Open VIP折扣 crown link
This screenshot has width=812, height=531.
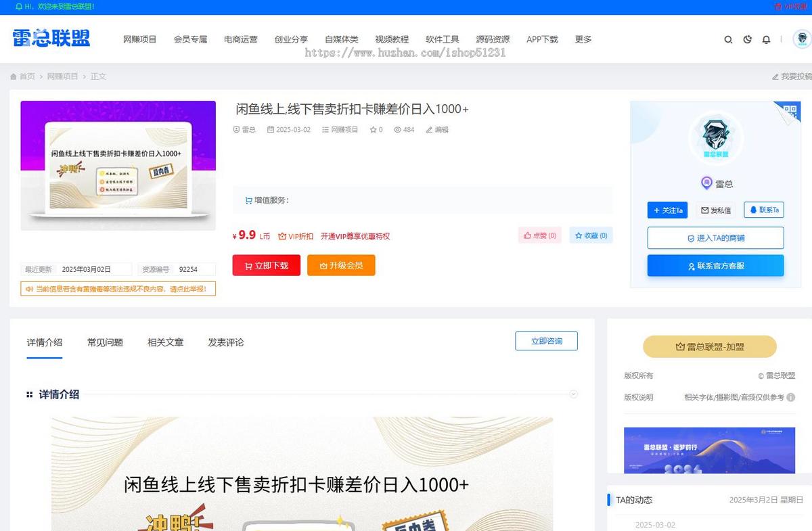[296, 236]
